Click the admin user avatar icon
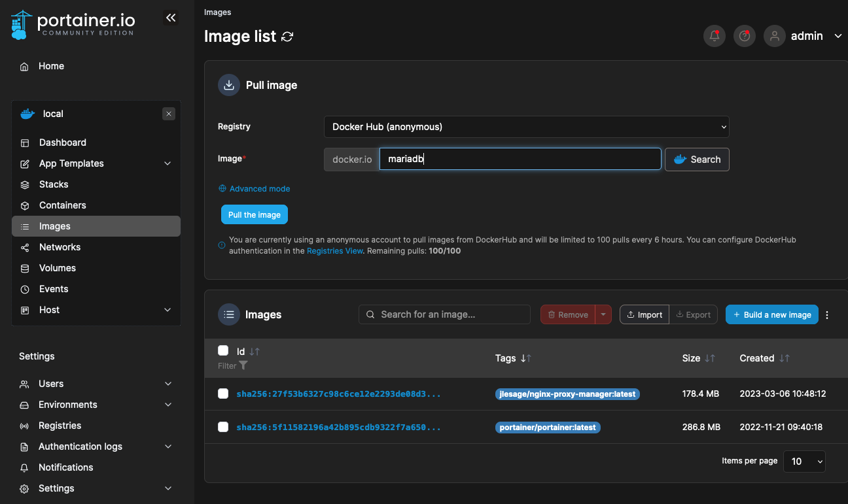This screenshot has height=504, width=848. [x=775, y=36]
